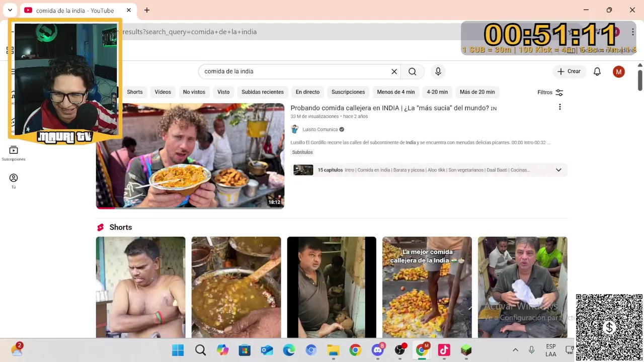Viewport: 644px width, 362px height.
Task: Open the yellow curry pot Short thumbnail
Action: pos(236,287)
